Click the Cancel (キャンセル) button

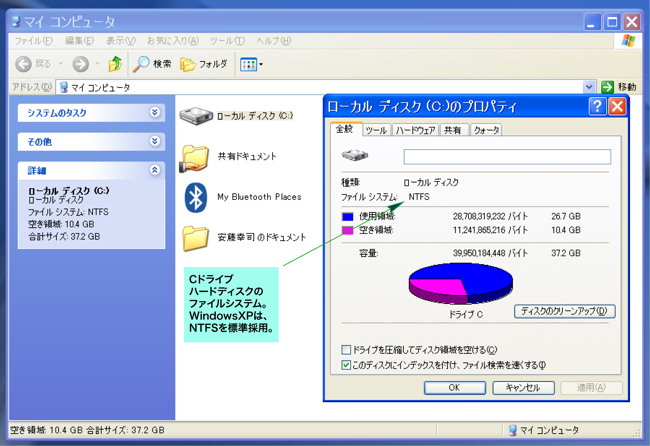pos(523,388)
